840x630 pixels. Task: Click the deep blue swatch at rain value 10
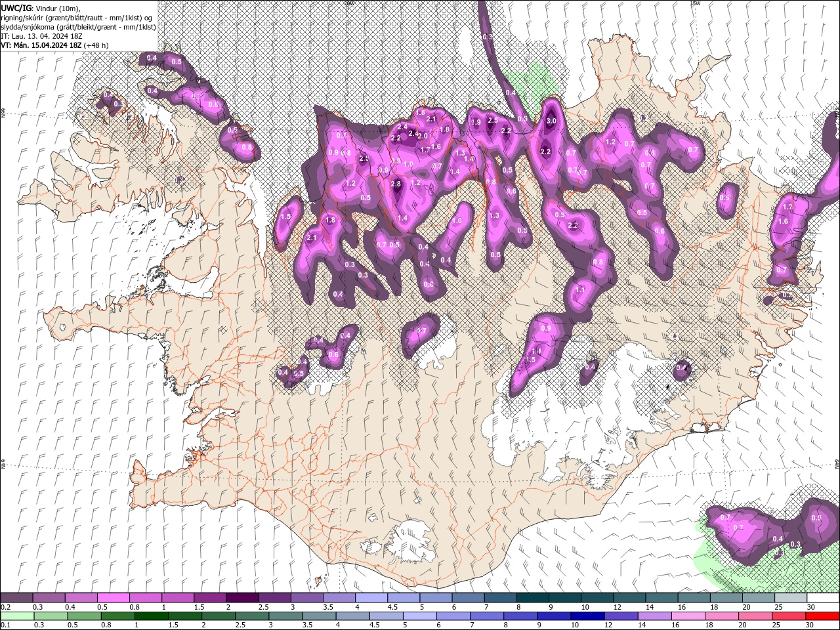587,616
